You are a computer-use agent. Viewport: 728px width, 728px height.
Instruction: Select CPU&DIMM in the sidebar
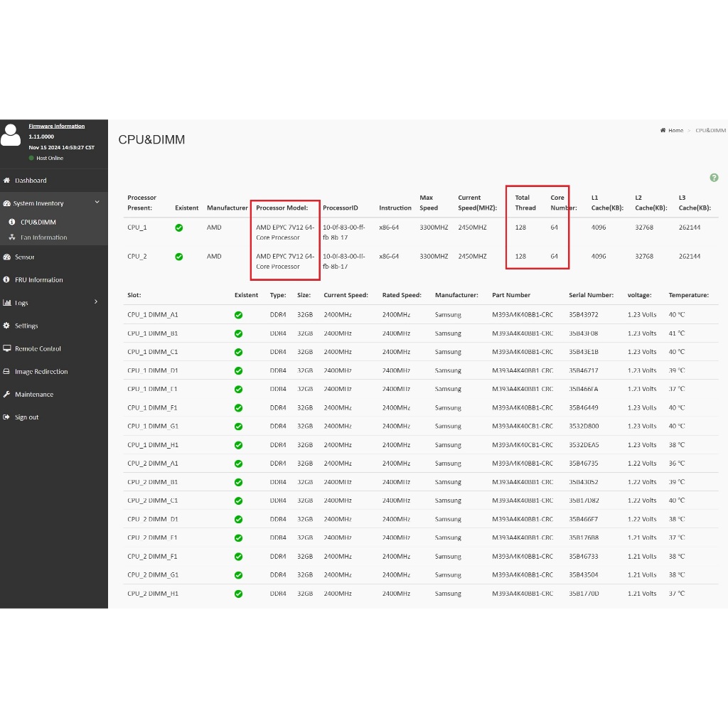pos(38,223)
